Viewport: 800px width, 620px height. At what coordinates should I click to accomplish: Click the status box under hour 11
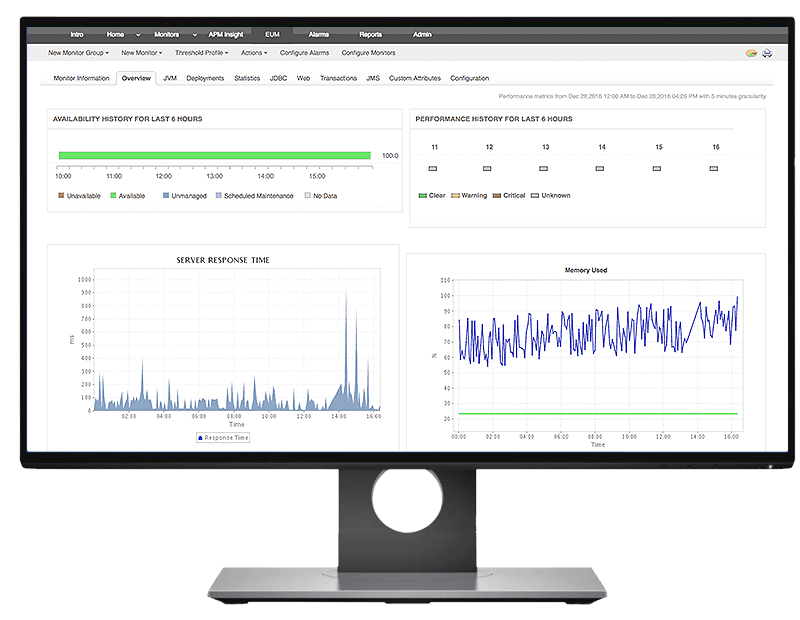coord(433,169)
